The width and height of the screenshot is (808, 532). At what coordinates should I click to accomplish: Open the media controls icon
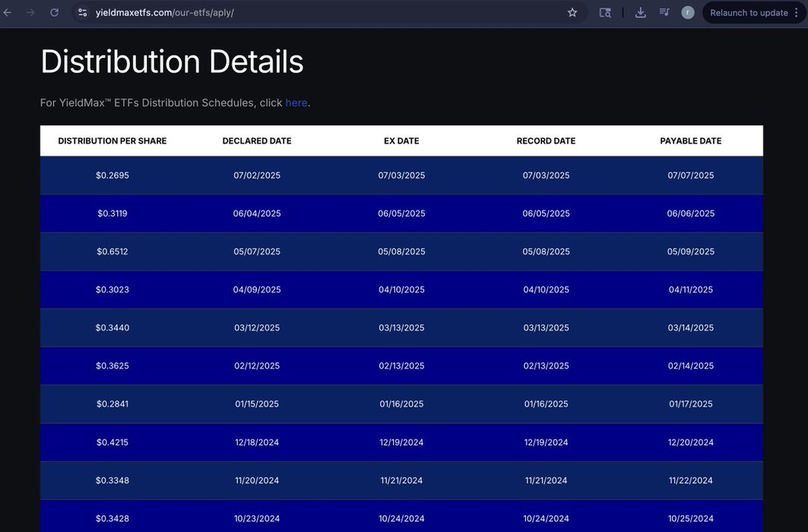click(664, 12)
